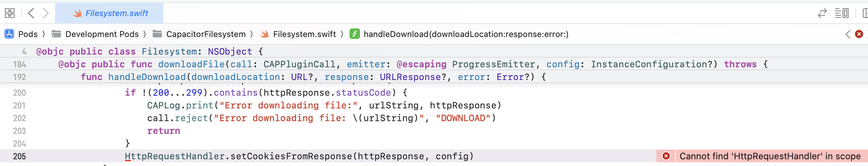Click line number 184 in sticky header
This screenshot has height=166, width=868.
click(19, 64)
